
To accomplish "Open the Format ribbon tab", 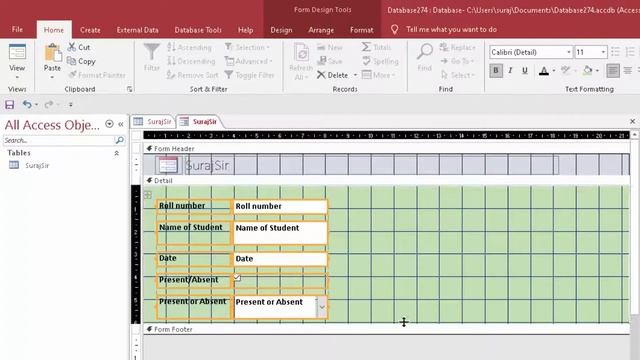I will click(x=362, y=30).
